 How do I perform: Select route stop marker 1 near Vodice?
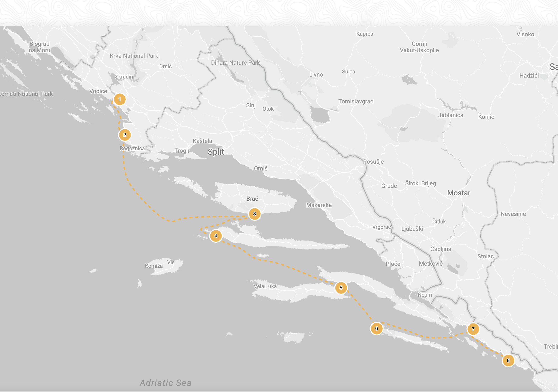[x=120, y=99]
